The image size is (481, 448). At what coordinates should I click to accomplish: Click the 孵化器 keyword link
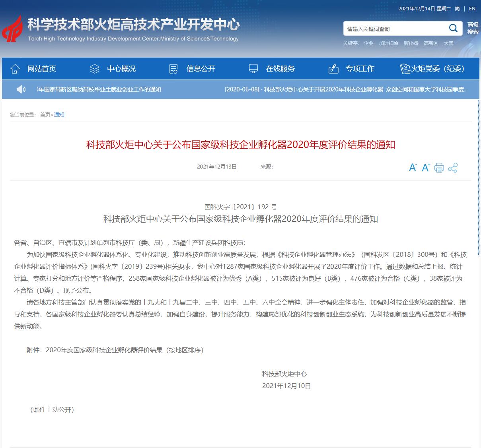tap(411, 43)
